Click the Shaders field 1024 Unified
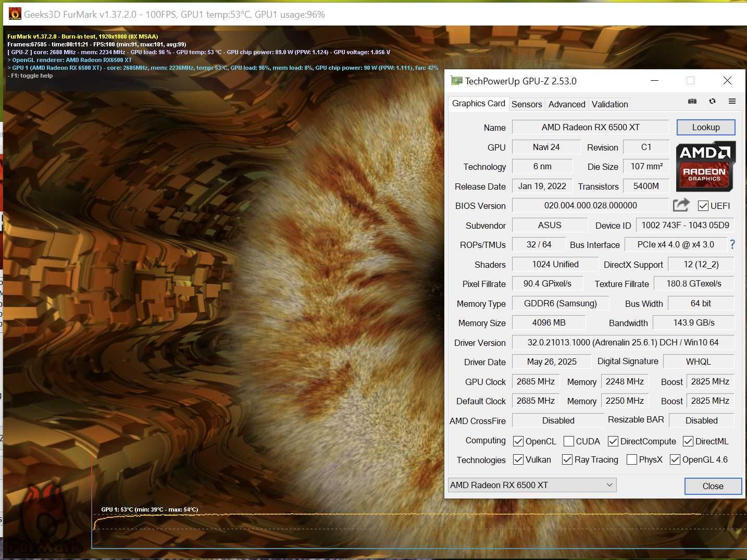The width and height of the screenshot is (747, 560). pyautogui.click(x=555, y=264)
